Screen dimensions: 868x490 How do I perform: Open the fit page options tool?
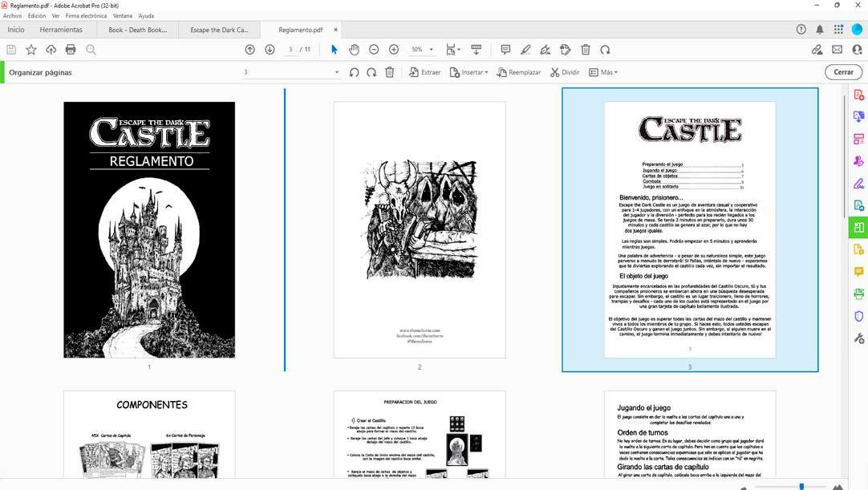pos(452,50)
